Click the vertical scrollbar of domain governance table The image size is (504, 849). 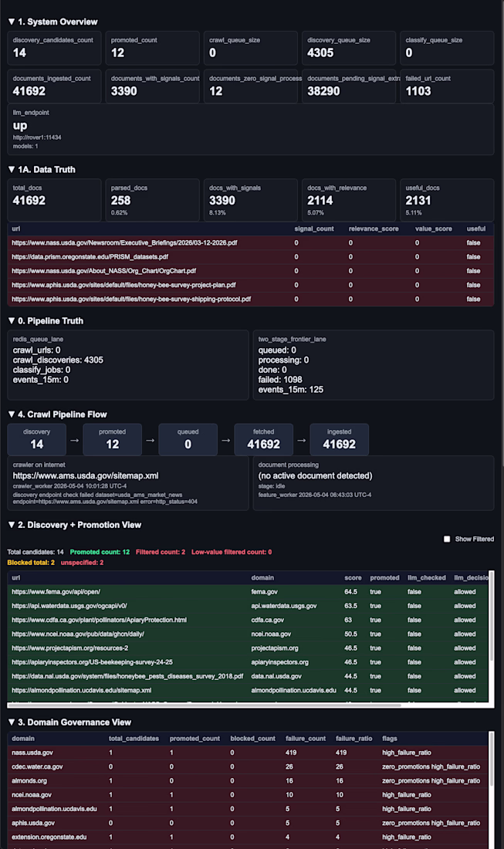tap(492, 759)
